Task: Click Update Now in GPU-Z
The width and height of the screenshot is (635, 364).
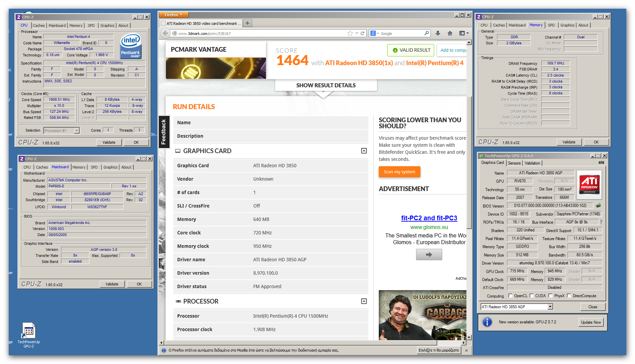Action: (x=591, y=322)
